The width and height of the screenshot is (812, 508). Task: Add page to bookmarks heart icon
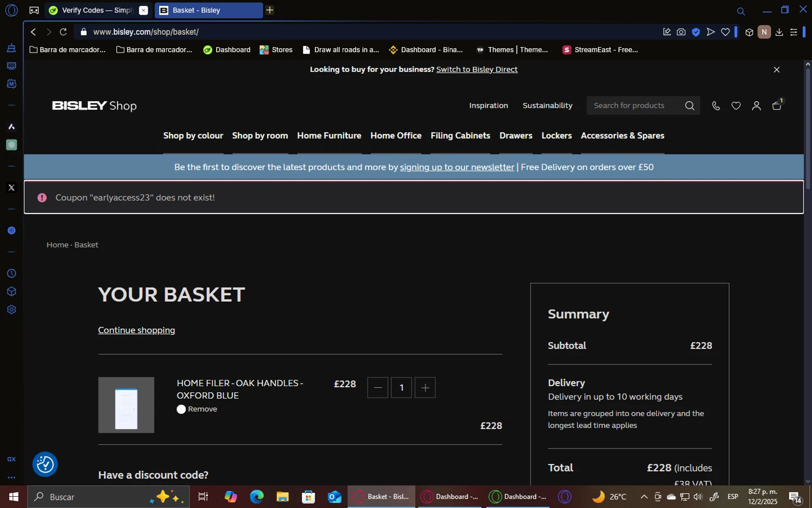pos(725,32)
